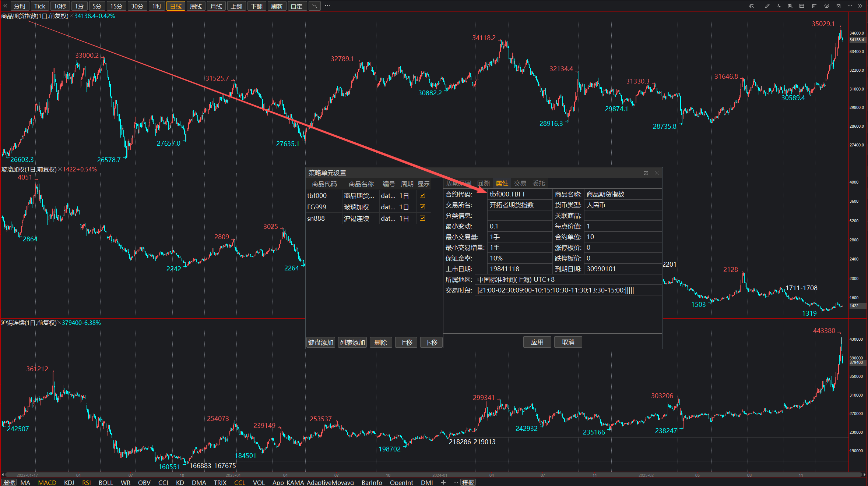Toggle display checkbox for FG999 玻璃加权
This screenshot has width=868, height=486.
click(x=422, y=207)
